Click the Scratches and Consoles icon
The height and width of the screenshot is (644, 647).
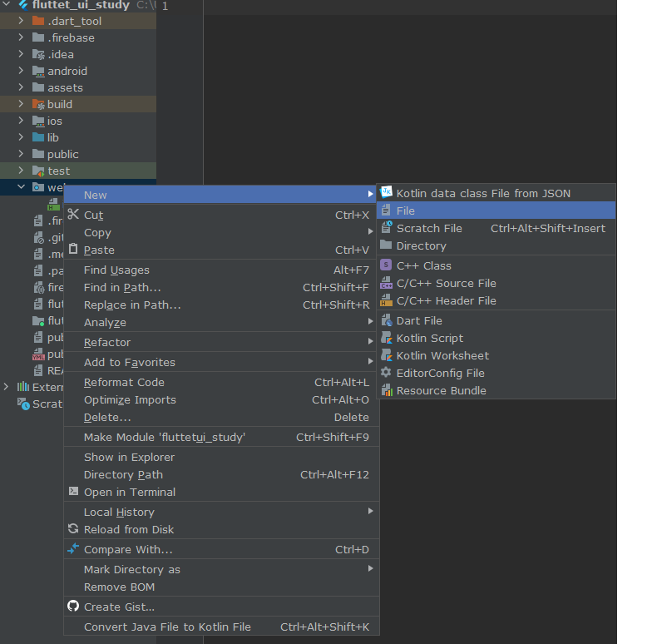[23, 404]
